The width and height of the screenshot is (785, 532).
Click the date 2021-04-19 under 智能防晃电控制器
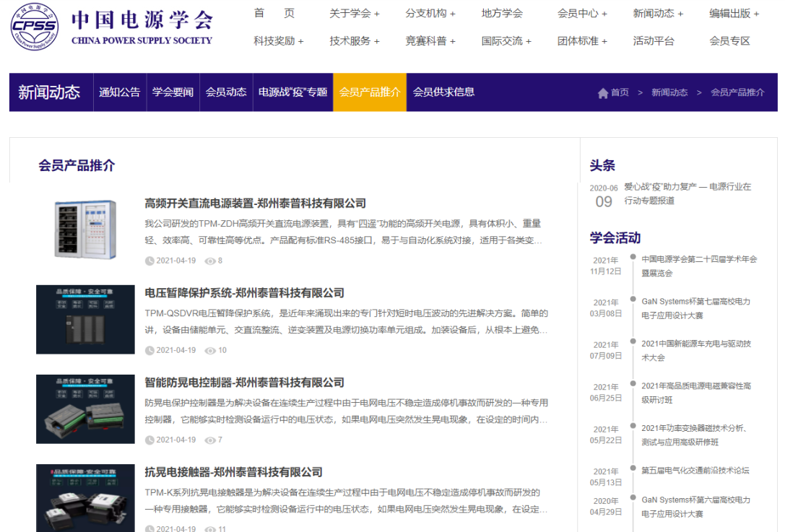175,440
